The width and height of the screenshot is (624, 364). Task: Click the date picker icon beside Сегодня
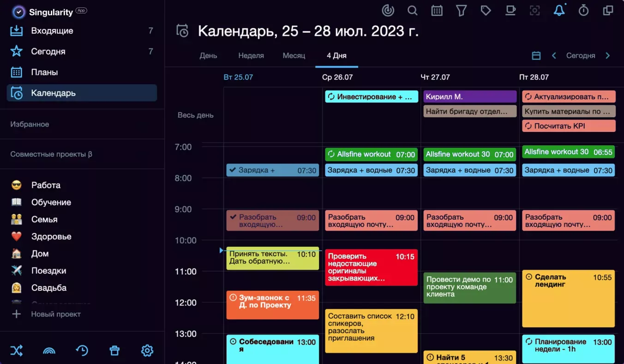pos(536,55)
